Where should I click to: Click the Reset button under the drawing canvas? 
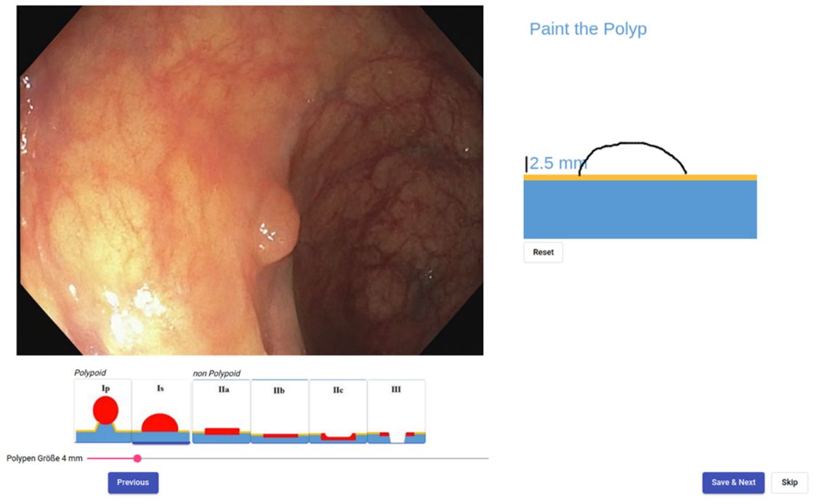pos(544,252)
